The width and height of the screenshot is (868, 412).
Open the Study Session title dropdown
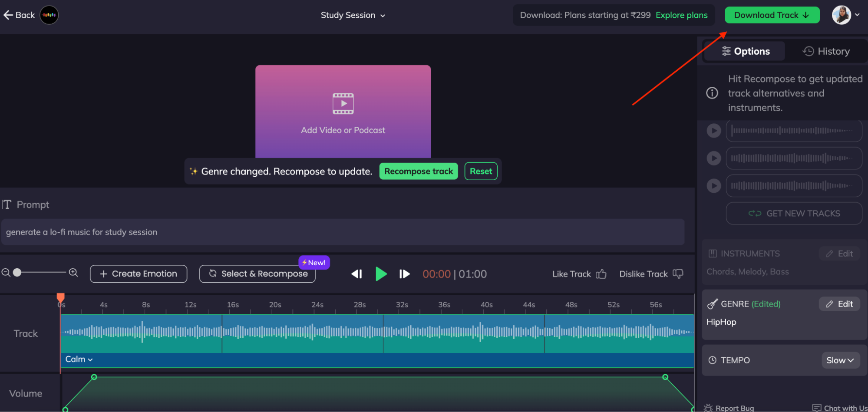tap(383, 15)
